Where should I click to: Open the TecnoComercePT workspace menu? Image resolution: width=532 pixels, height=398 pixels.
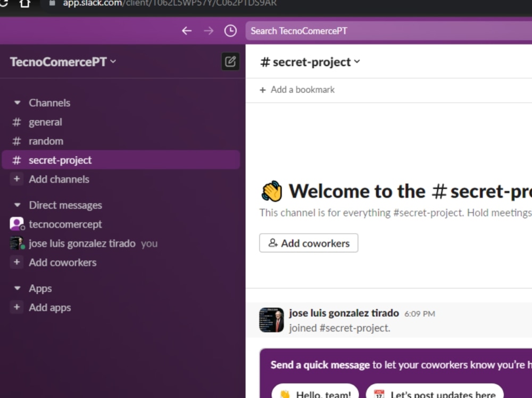(x=63, y=62)
